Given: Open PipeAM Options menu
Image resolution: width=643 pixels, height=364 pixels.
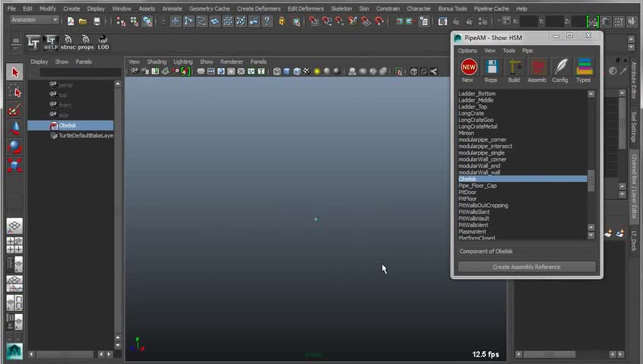Looking at the screenshot, I should 468,50.
